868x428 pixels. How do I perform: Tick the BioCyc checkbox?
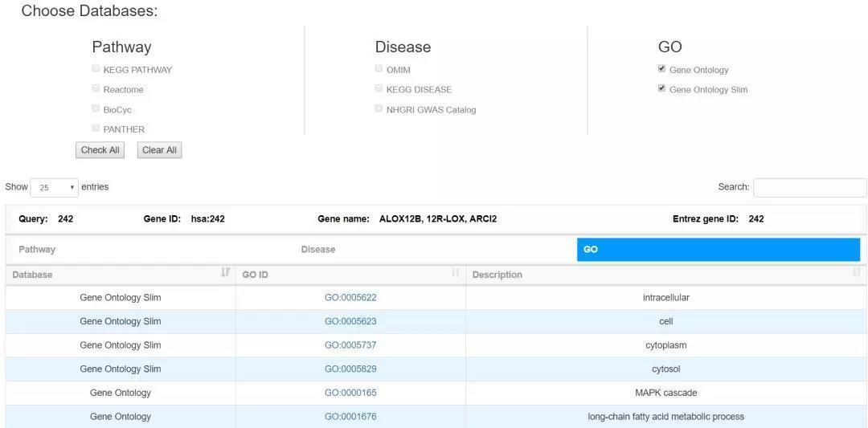96,108
